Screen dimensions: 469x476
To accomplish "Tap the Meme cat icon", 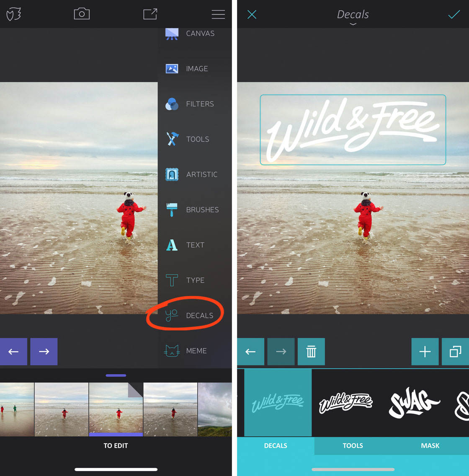I will click(172, 351).
